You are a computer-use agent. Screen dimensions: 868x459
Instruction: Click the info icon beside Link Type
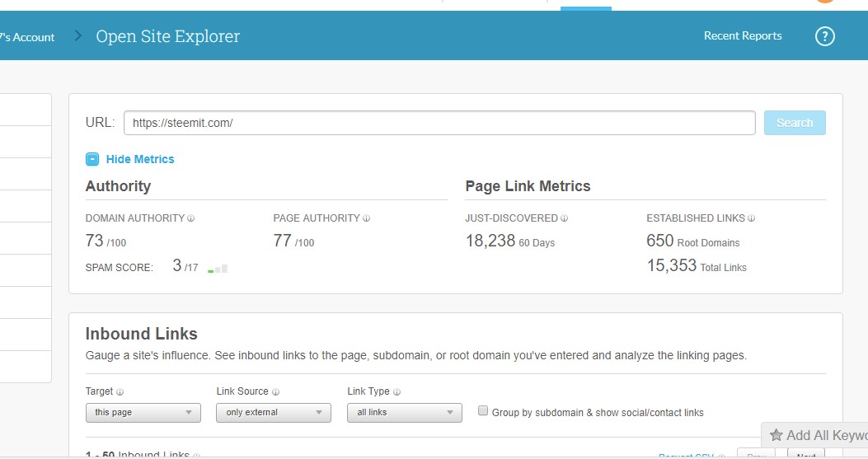(397, 392)
